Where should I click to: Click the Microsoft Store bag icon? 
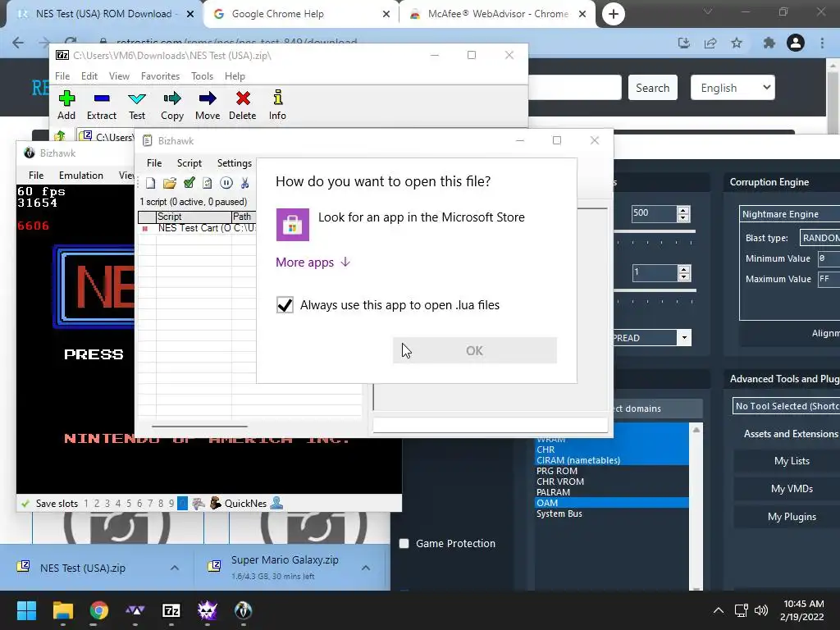tap(293, 225)
